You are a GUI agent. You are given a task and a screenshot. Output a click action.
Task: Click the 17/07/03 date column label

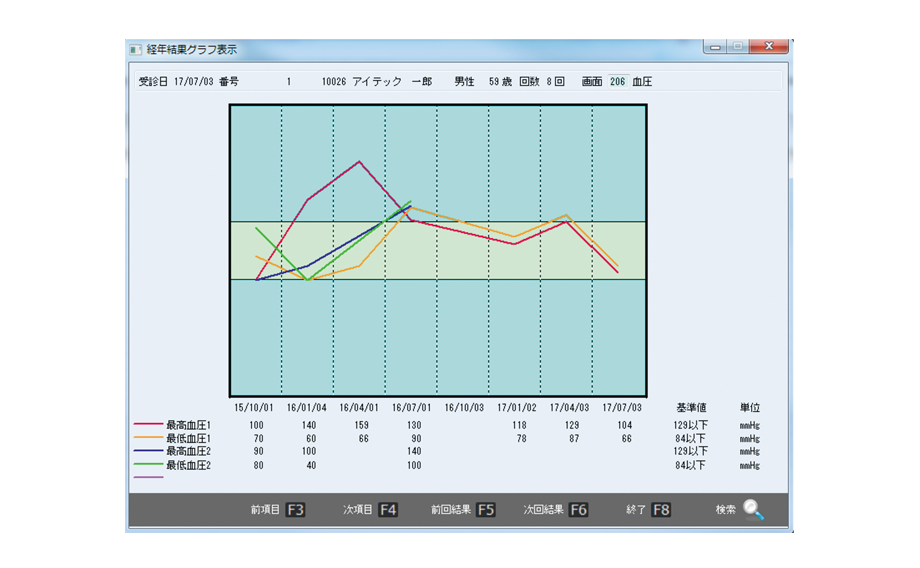click(x=622, y=408)
